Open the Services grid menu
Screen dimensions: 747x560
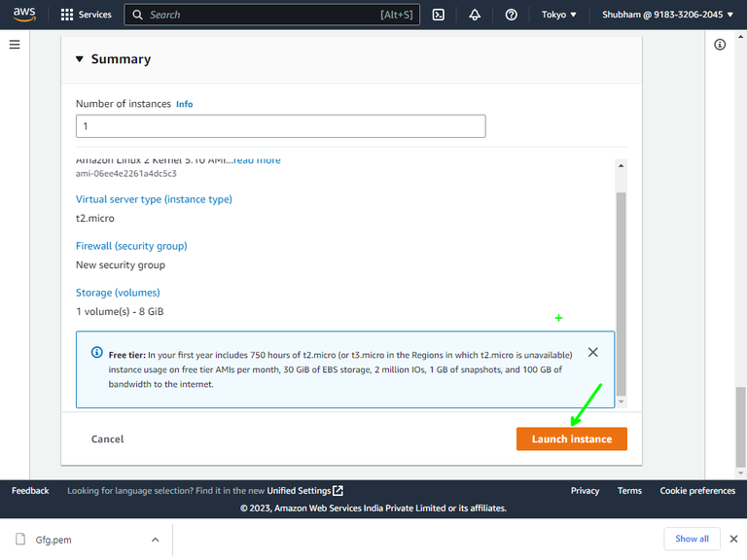pos(67,15)
